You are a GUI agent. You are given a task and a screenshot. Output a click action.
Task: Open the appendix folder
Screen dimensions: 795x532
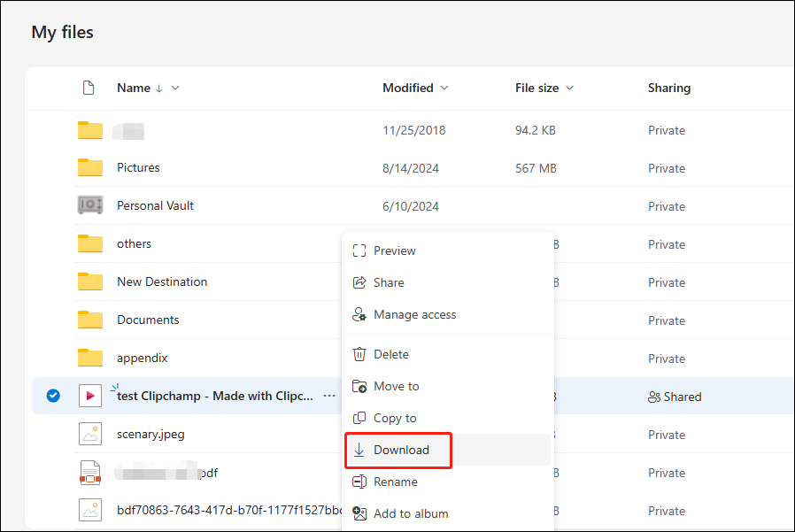pyautogui.click(x=142, y=358)
